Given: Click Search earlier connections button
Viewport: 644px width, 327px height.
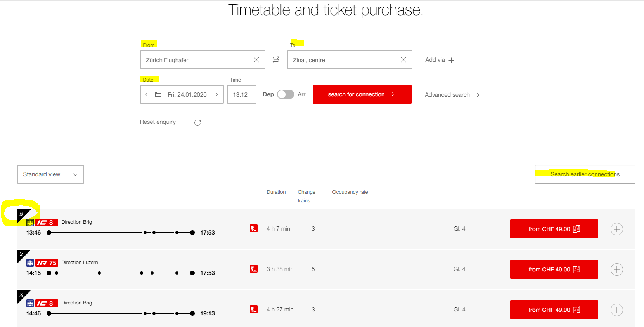Looking at the screenshot, I should click(585, 174).
